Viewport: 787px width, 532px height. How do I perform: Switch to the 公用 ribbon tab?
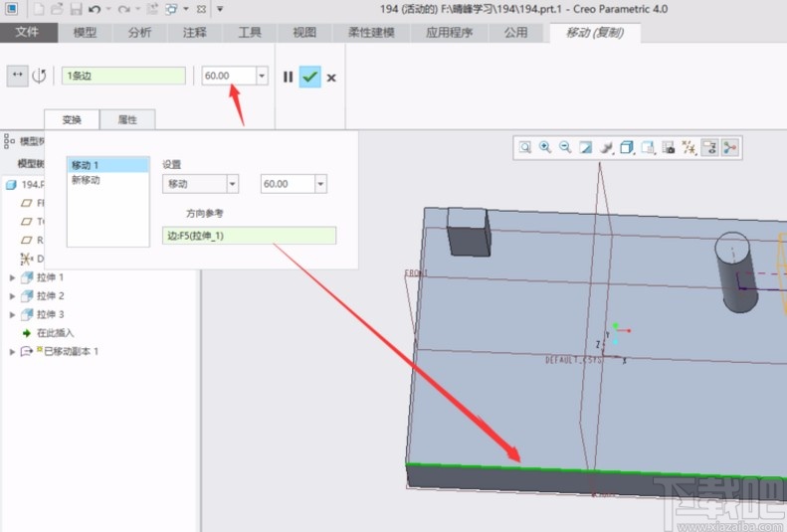pos(516,33)
